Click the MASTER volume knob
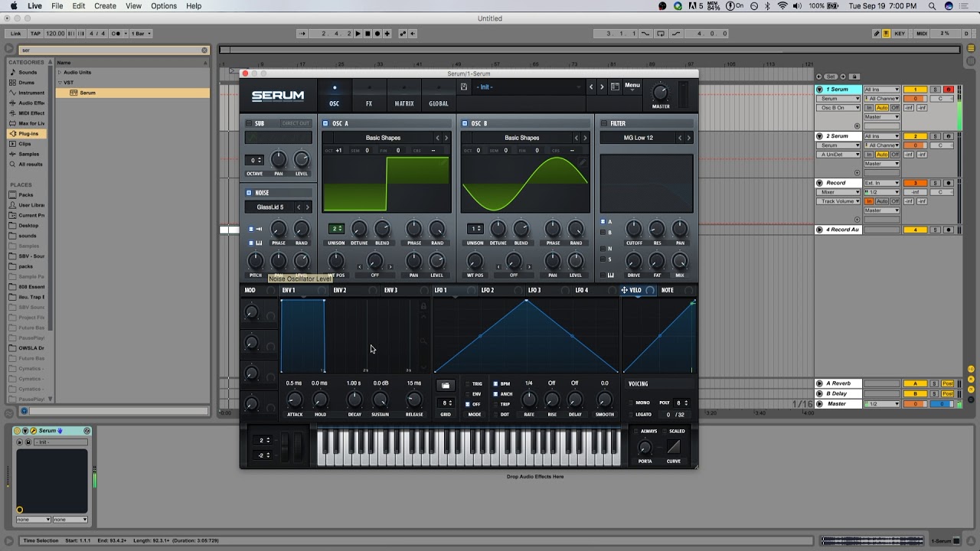Image resolution: width=980 pixels, height=551 pixels. click(660, 93)
